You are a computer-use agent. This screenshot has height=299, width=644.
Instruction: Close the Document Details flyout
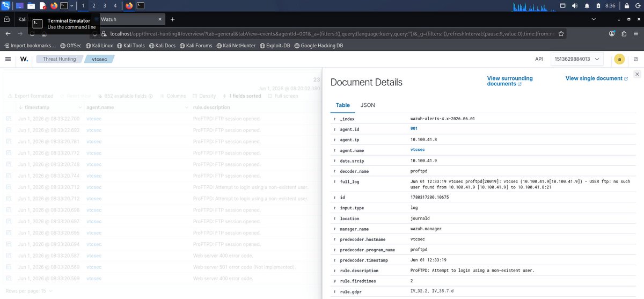tap(637, 74)
